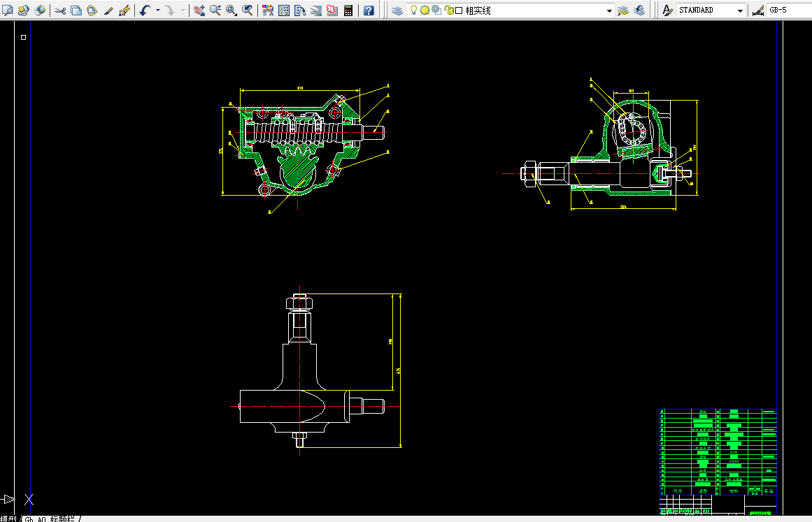Screen dimensions: 812x522
Task: Expand the STANDARD text style dropdown
Action: pyautogui.click(x=740, y=10)
